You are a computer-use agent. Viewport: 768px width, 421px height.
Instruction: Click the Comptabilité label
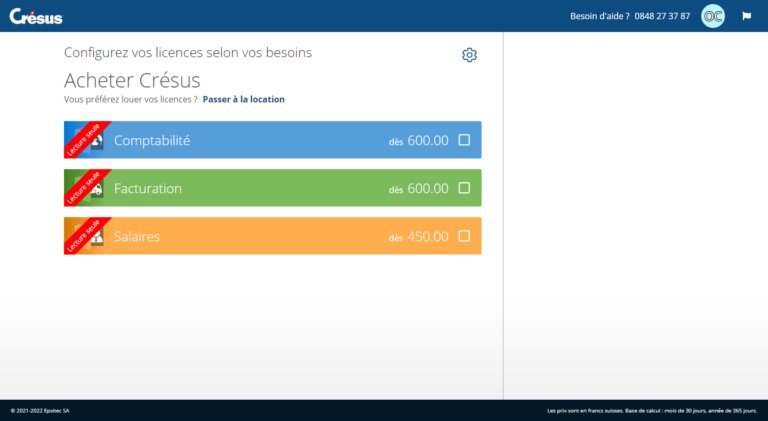pyautogui.click(x=152, y=140)
